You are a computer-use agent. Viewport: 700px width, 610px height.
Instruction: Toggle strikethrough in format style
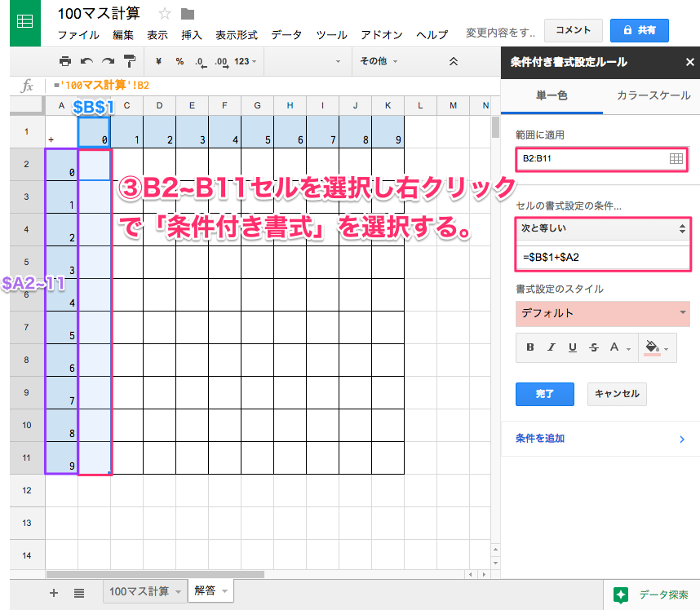594,347
